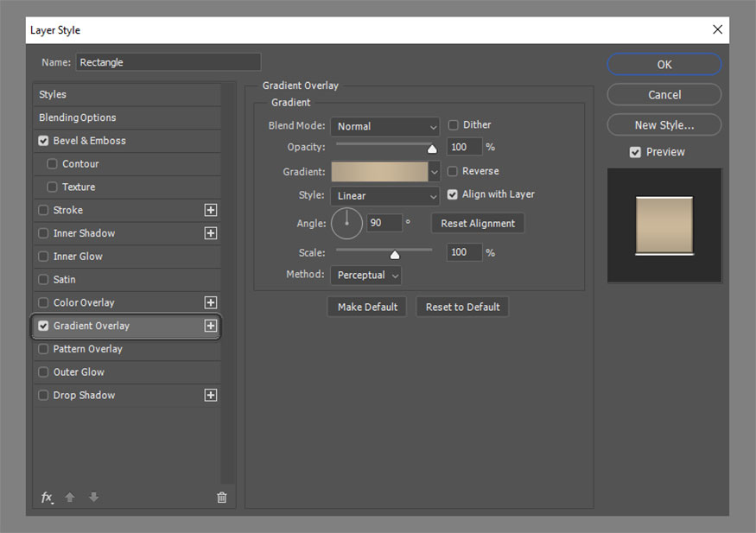This screenshot has height=533, width=756.
Task: Select Styles in the left list
Action: coord(127,94)
